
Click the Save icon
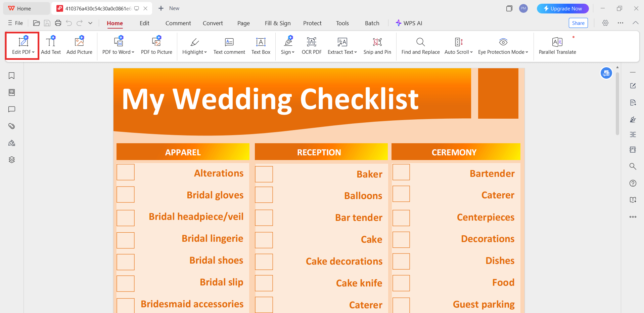[47, 23]
